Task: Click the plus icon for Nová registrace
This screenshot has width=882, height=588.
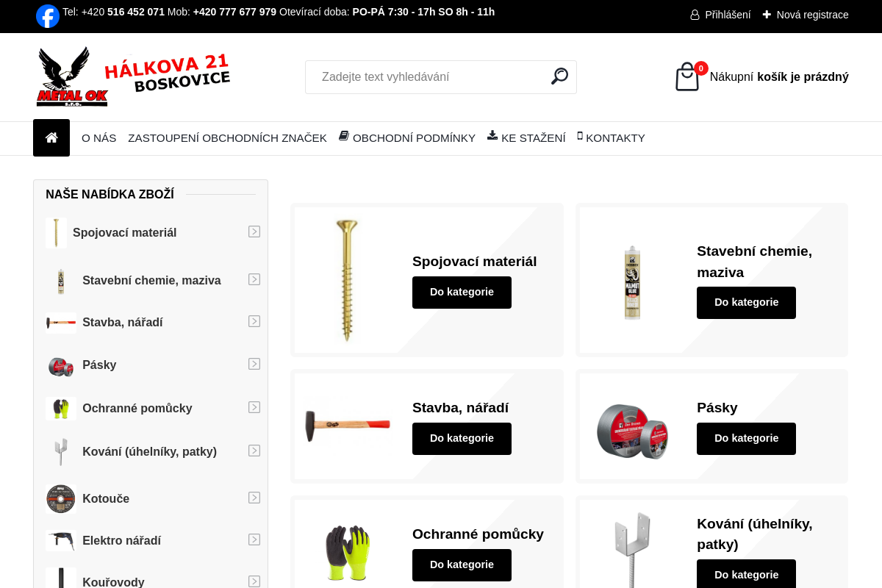Action: [767, 14]
